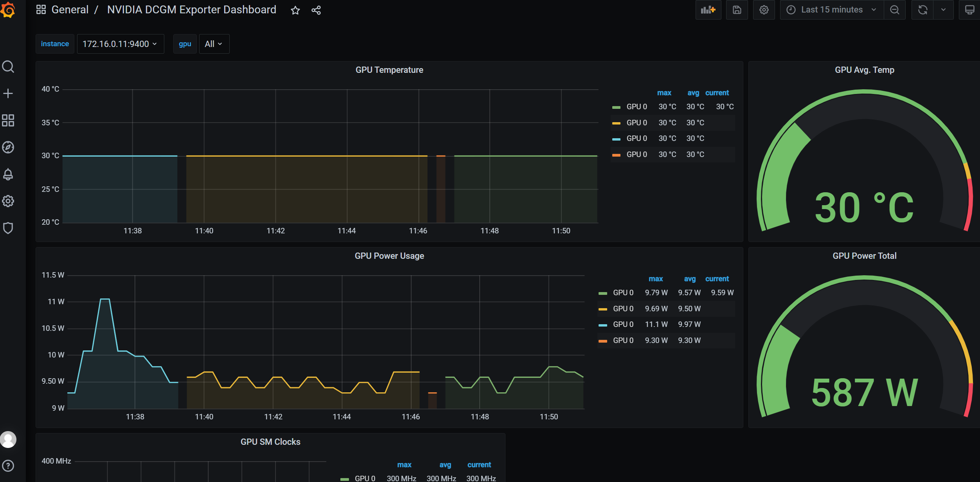Expand the refresh interval dropdown arrow
980x482 pixels.
[x=943, y=10]
